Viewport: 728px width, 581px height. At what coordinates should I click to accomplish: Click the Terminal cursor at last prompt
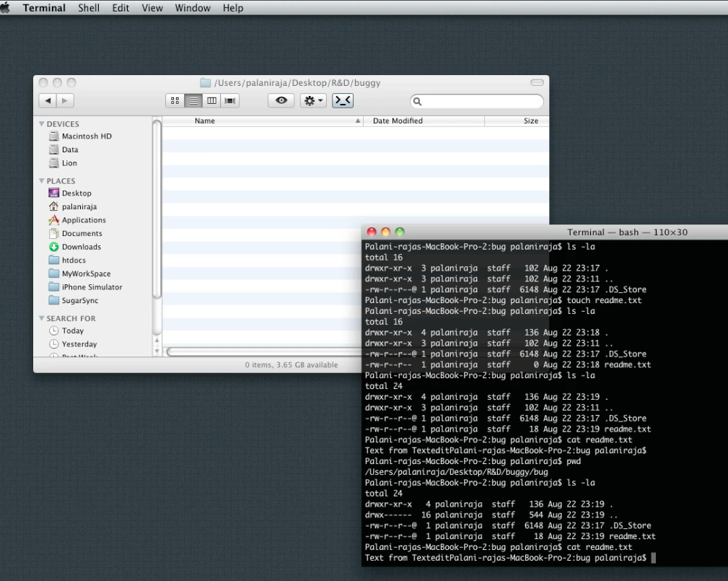tap(653, 558)
